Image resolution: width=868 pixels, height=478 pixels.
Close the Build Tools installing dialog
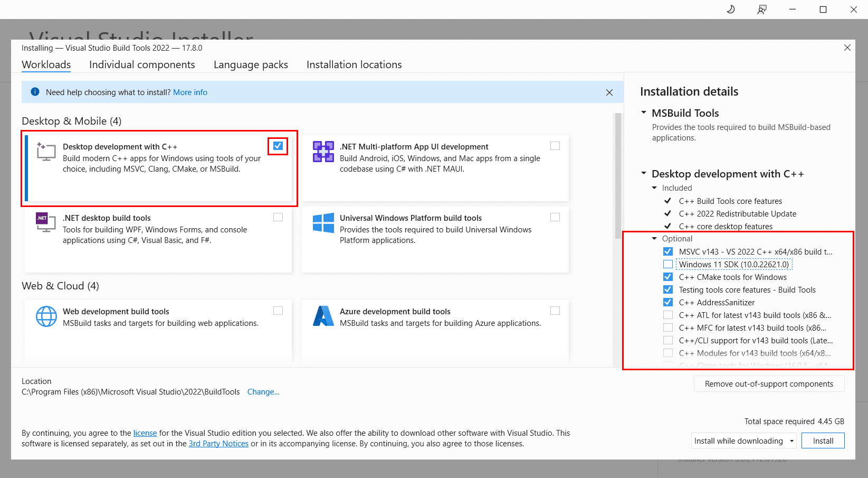click(847, 48)
